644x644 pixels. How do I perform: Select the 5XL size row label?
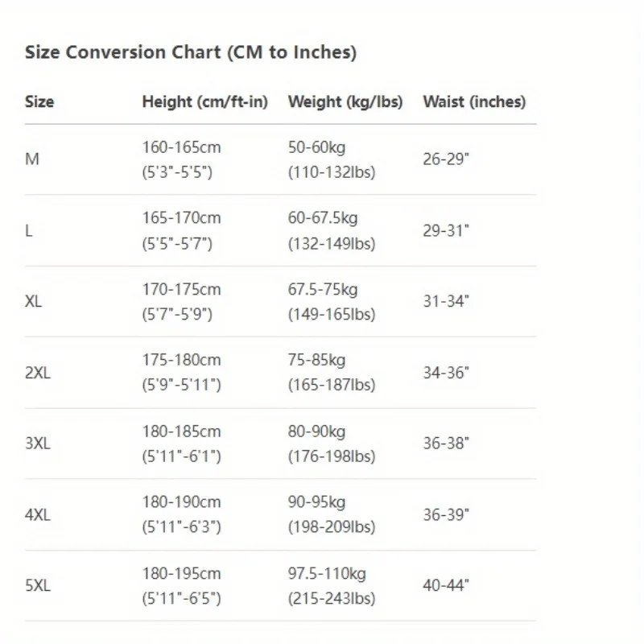pyautogui.click(x=38, y=586)
